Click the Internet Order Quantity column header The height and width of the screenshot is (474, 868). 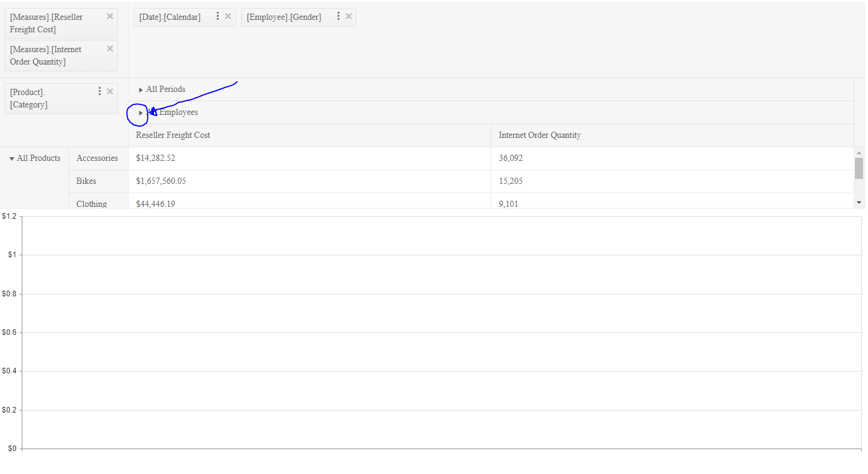539,135
